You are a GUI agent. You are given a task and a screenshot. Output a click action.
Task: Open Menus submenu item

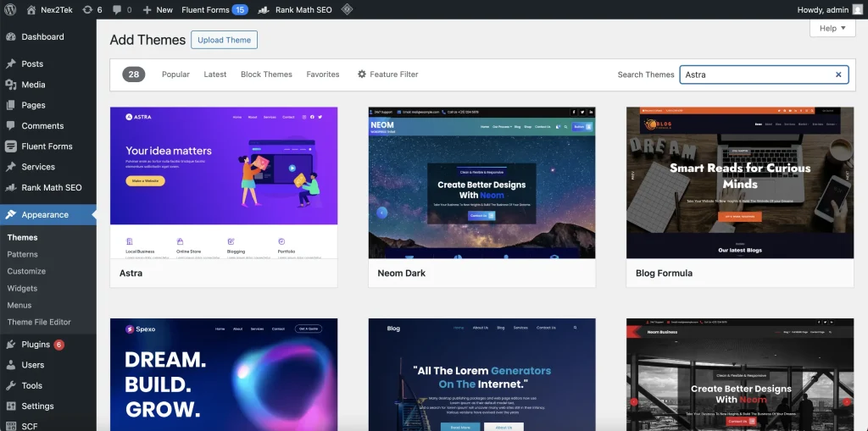[19, 305]
